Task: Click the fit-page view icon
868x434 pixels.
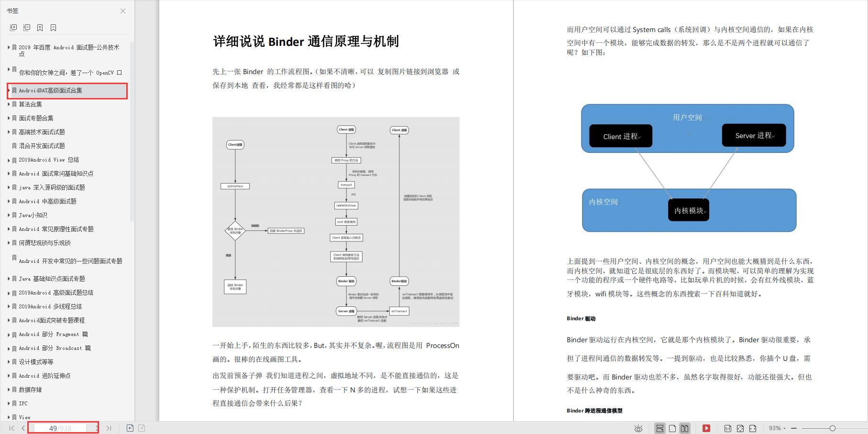Action: click(x=740, y=428)
